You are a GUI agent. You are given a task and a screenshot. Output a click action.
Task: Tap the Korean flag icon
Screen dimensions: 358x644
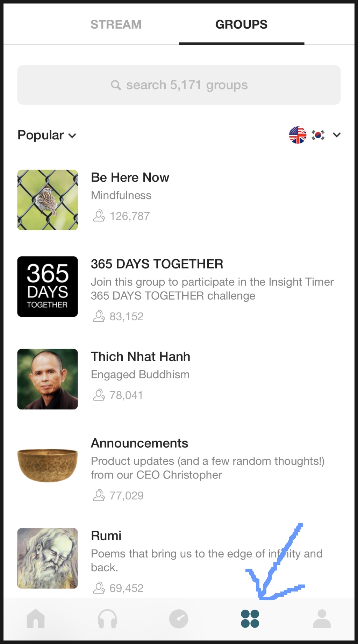[x=318, y=135]
